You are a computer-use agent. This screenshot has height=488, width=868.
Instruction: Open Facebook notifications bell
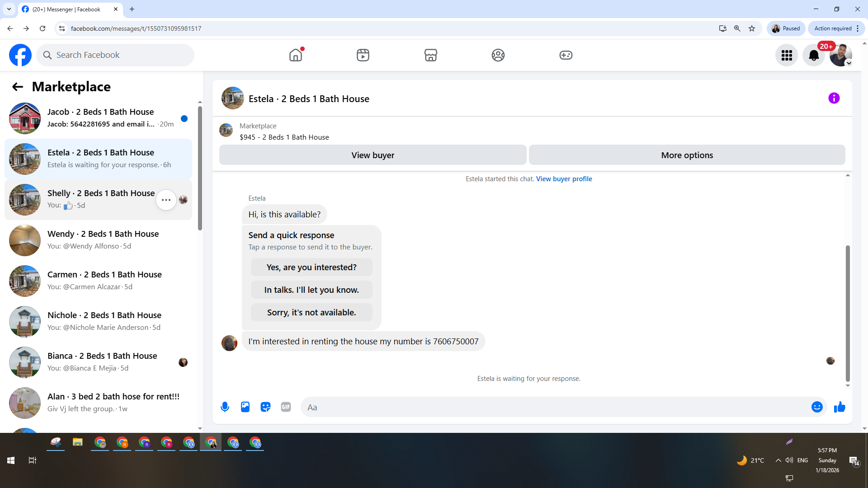point(813,55)
